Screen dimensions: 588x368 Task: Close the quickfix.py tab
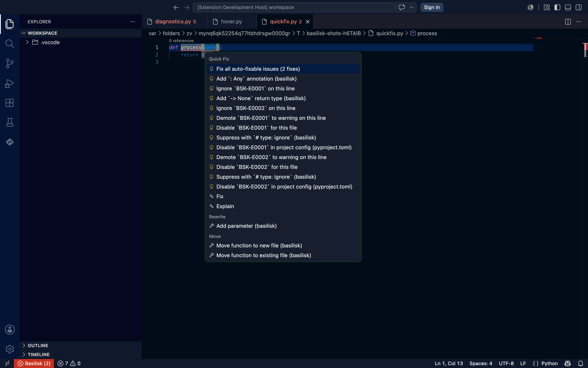(x=308, y=22)
